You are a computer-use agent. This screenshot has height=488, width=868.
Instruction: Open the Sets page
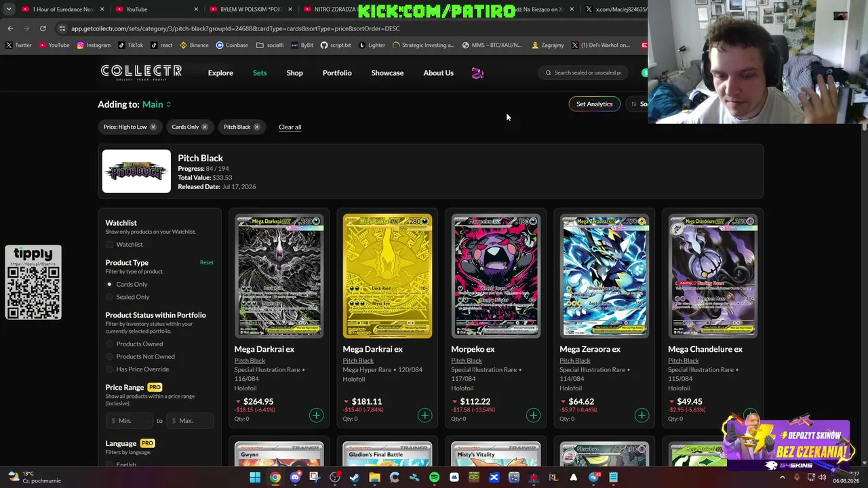tap(260, 73)
